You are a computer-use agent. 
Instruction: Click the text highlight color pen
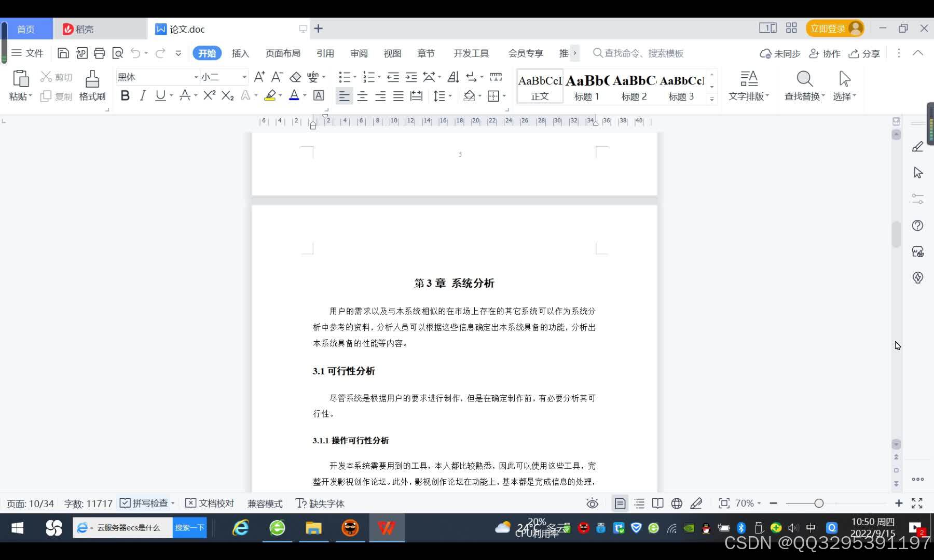270,95
